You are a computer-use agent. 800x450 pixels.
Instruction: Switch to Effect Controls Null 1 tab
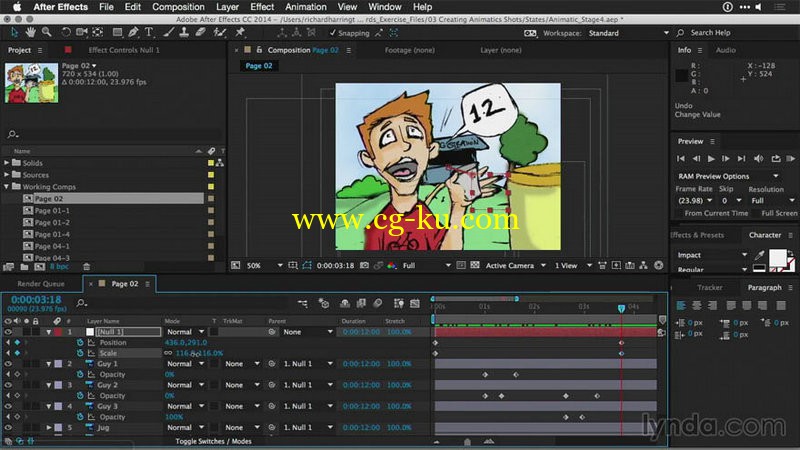[x=124, y=50]
